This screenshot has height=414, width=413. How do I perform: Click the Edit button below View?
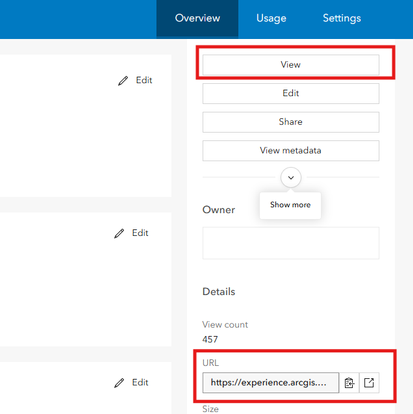[x=291, y=93]
